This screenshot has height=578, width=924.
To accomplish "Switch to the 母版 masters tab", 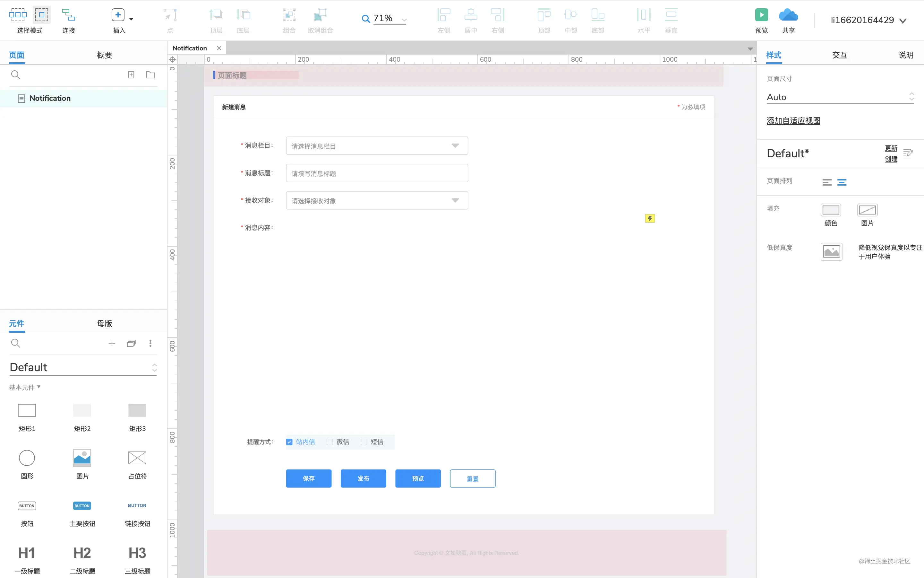I will pos(104,323).
